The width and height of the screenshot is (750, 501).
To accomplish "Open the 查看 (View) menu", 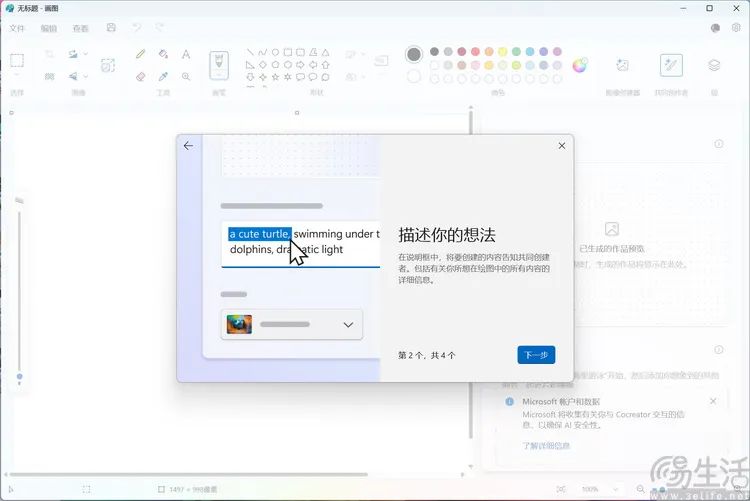I will (x=80, y=28).
